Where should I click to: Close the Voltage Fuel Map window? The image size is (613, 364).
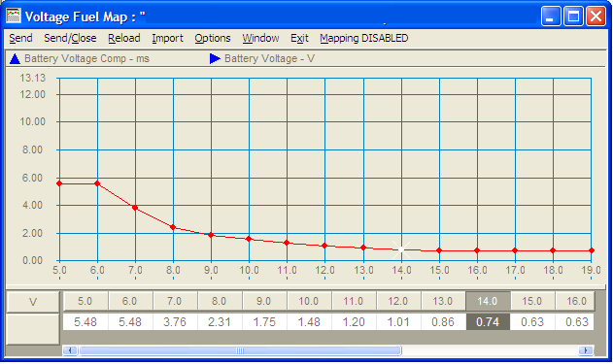[596, 17]
